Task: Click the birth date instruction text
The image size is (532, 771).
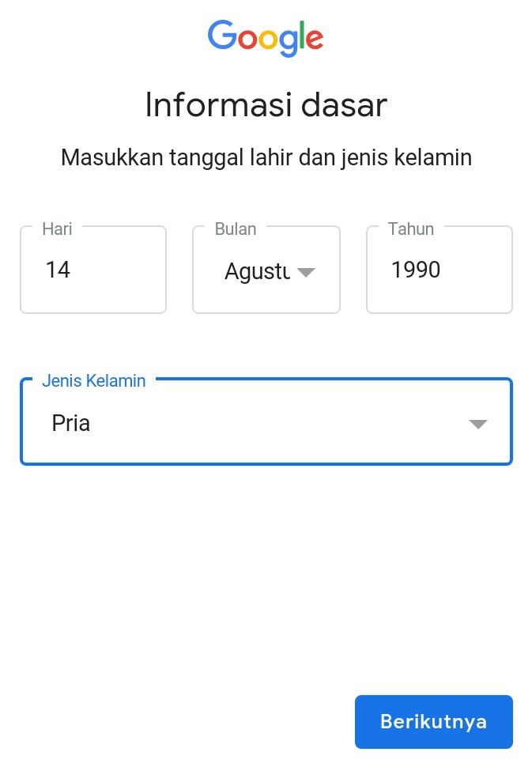Action: 266,157
